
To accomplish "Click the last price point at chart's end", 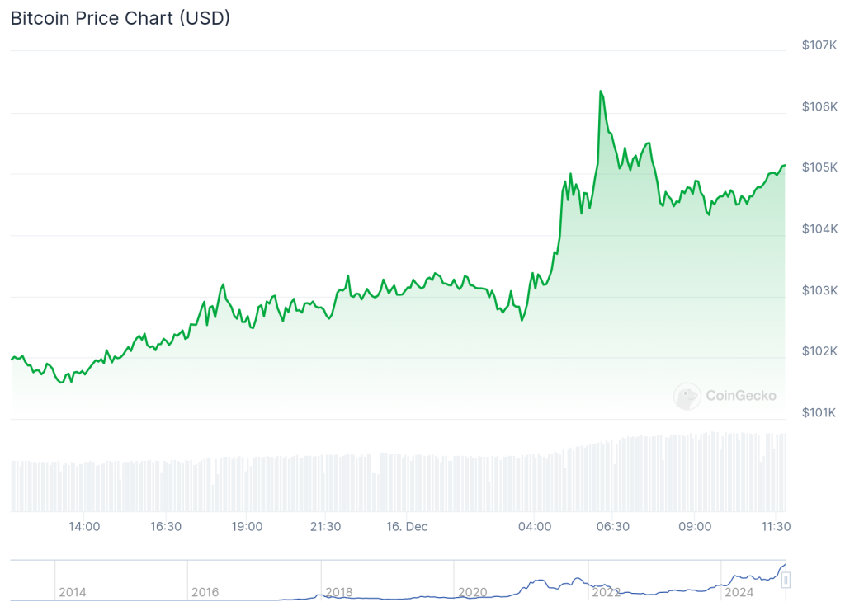I will point(784,166).
